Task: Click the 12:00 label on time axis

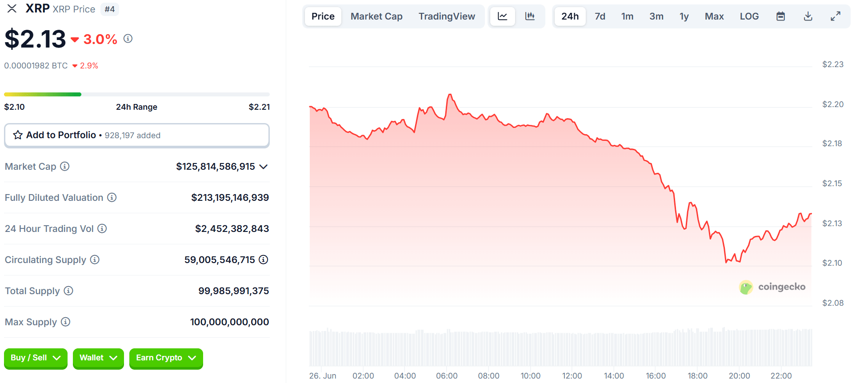Action: 572,376
